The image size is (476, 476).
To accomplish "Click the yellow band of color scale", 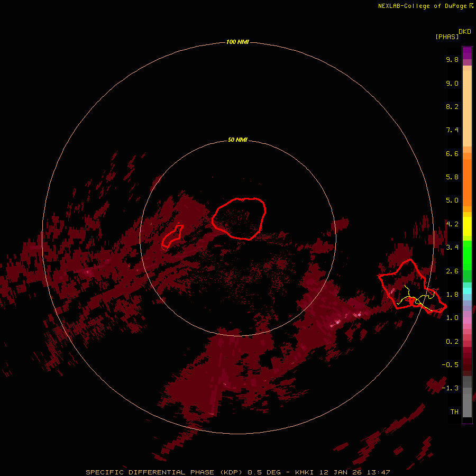I will (x=467, y=226).
